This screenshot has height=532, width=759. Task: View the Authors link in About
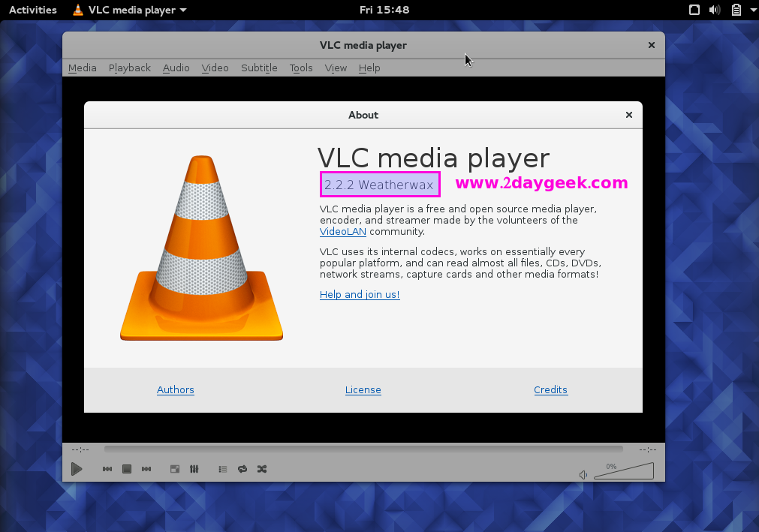(x=175, y=390)
